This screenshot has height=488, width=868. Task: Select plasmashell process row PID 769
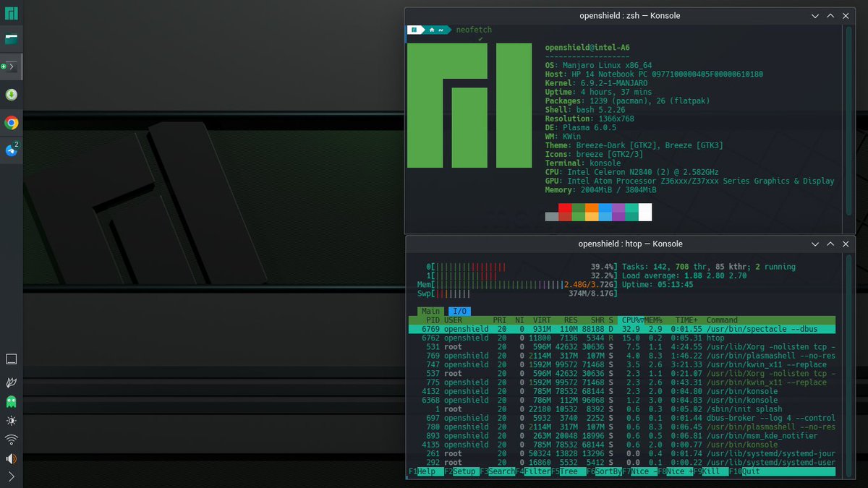point(622,356)
